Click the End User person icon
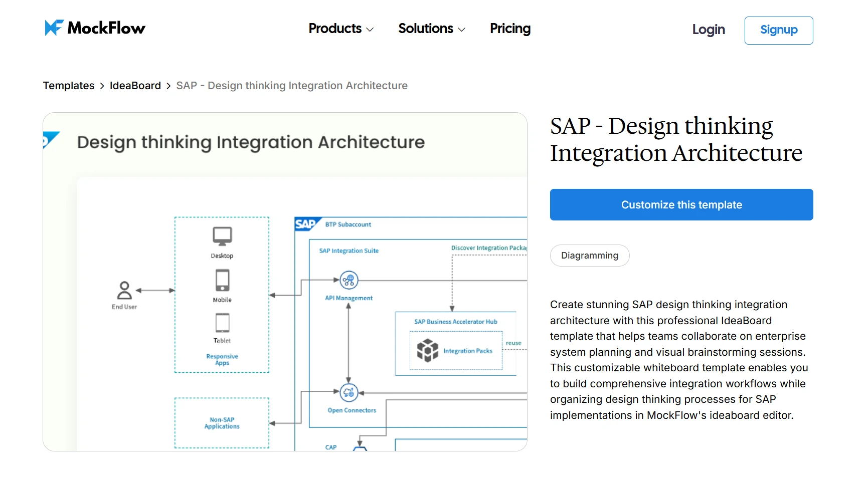The width and height of the screenshot is (868, 481). tap(124, 290)
